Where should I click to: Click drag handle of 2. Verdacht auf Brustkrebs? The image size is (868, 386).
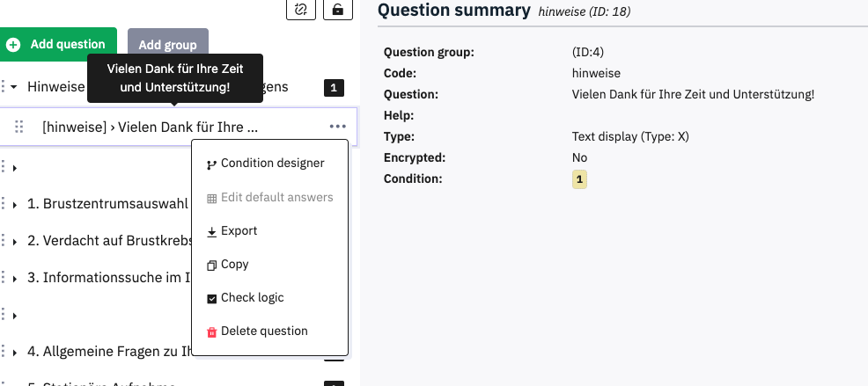pos(3,241)
